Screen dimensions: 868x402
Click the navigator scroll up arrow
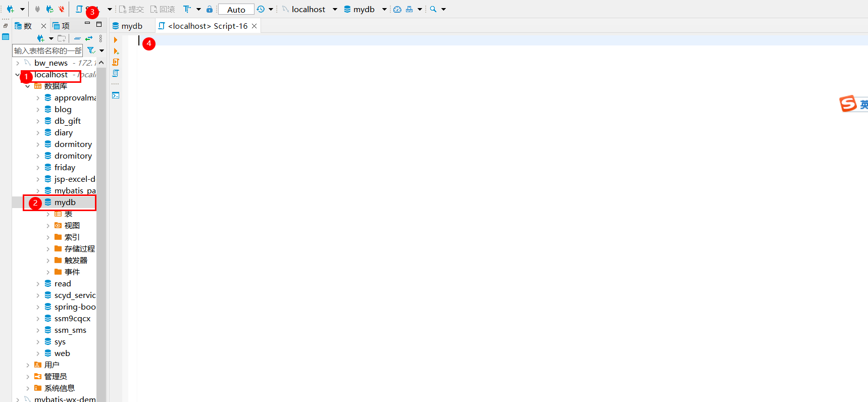[101, 63]
